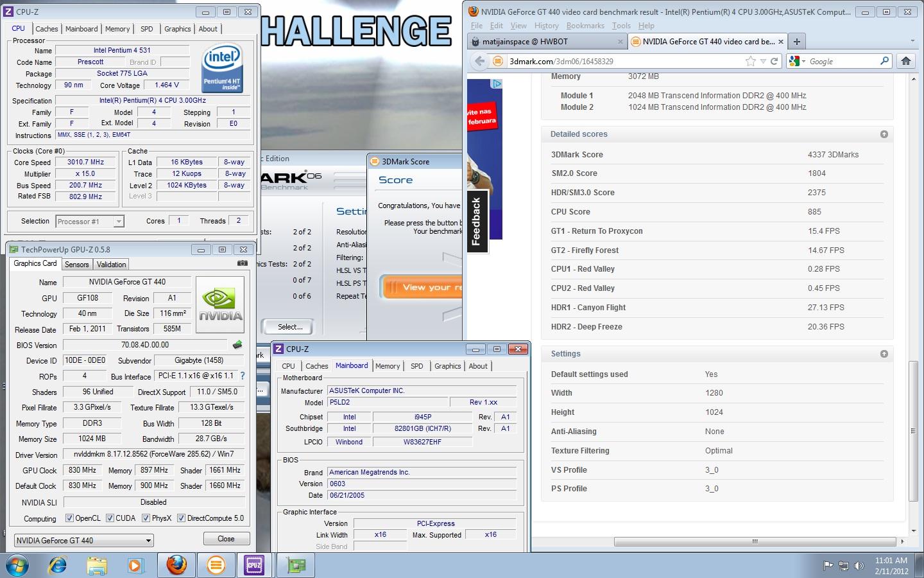The image size is (924, 578).
Task: Click the Firefox home icon
Action: click(906, 61)
